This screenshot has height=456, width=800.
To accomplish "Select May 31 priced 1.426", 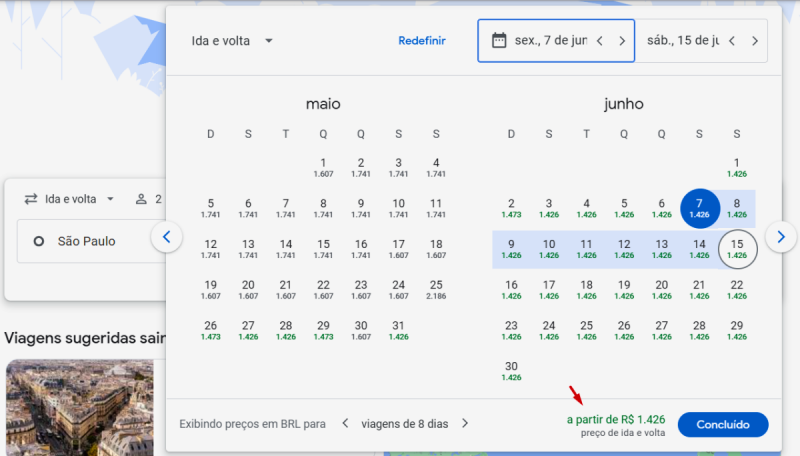I will [x=398, y=331].
